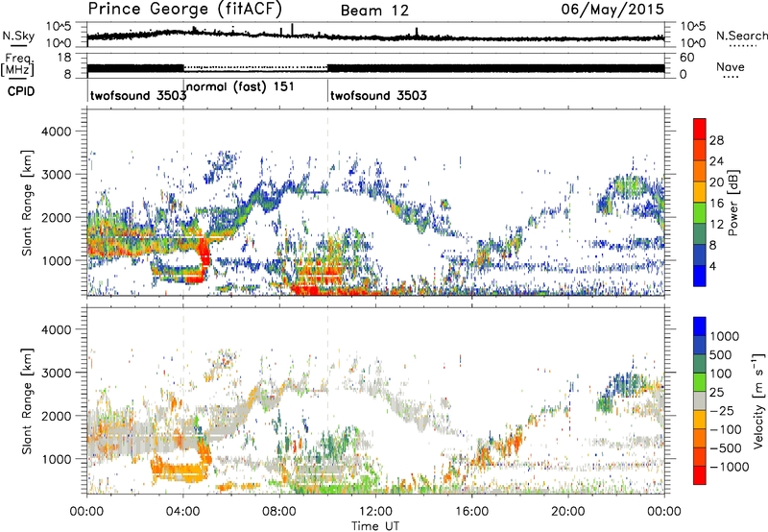Click the "CPID" row label
This screenshot has height=532, width=768.
(21, 91)
